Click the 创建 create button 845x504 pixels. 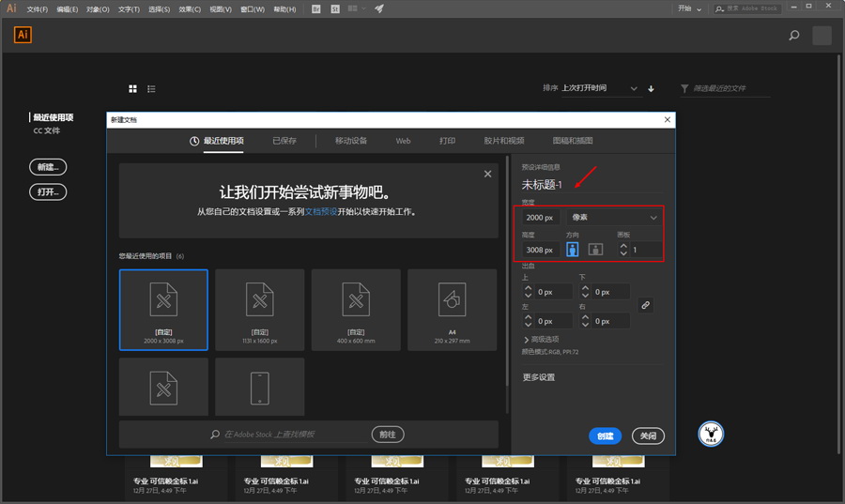[x=606, y=435]
